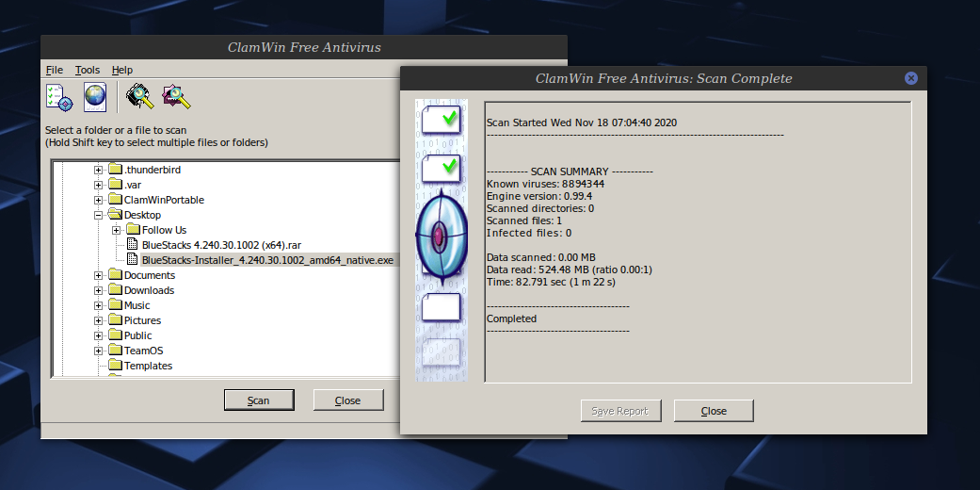980x490 pixels.
Task: Click the file icon of BlueStacks-Installer .exe
Action: tap(132, 259)
